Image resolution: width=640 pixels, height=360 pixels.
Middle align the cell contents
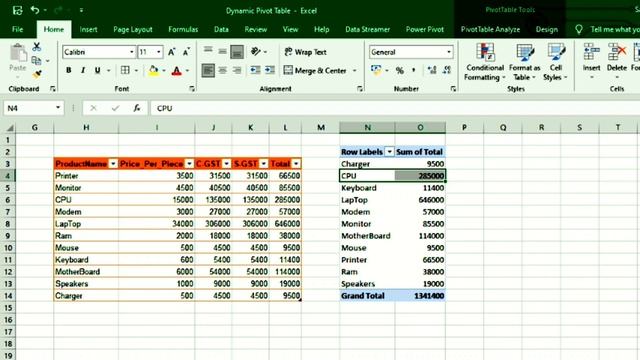222,51
